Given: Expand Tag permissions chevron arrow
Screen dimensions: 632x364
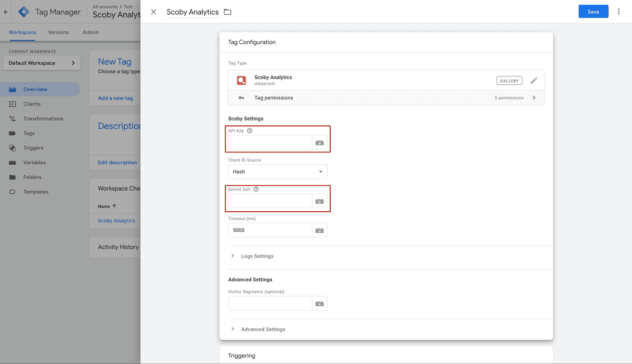Looking at the screenshot, I should click(534, 98).
